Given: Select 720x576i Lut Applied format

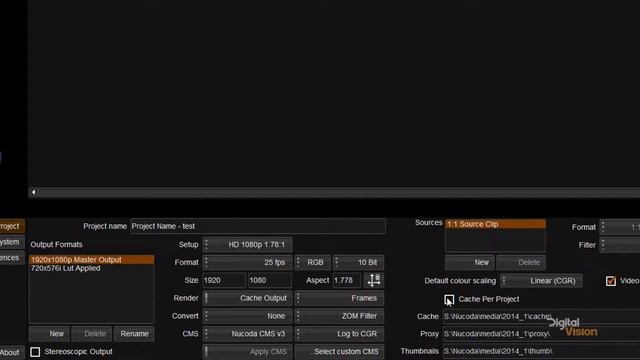Looking at the screenshot, I should (91, 268).
